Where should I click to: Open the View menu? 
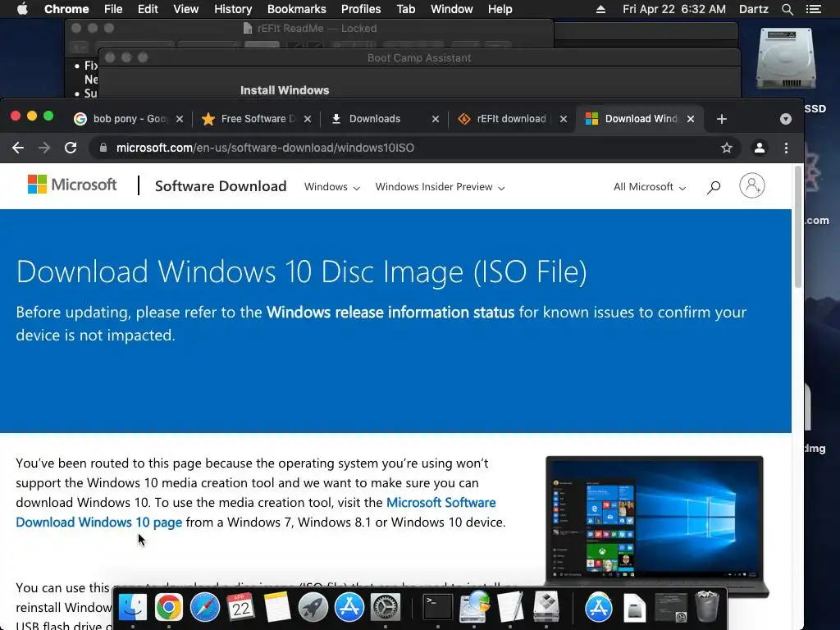186,9
